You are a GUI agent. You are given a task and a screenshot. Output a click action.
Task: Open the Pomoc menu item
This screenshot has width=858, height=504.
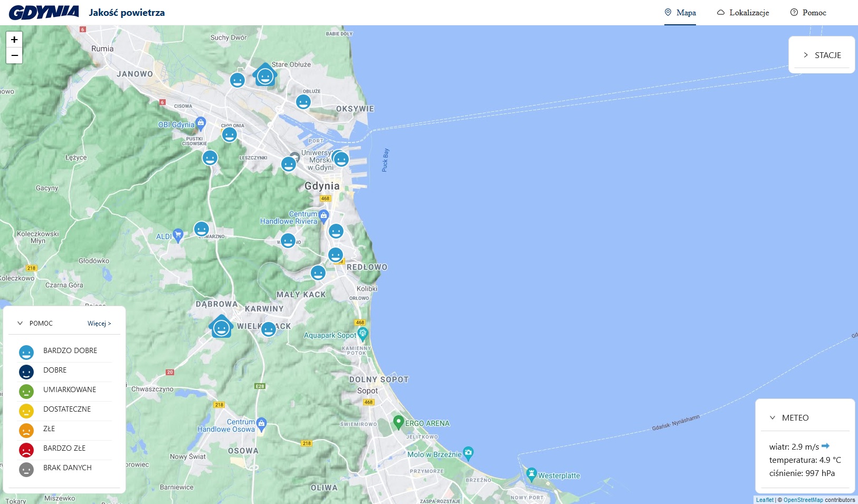point(808,13)
